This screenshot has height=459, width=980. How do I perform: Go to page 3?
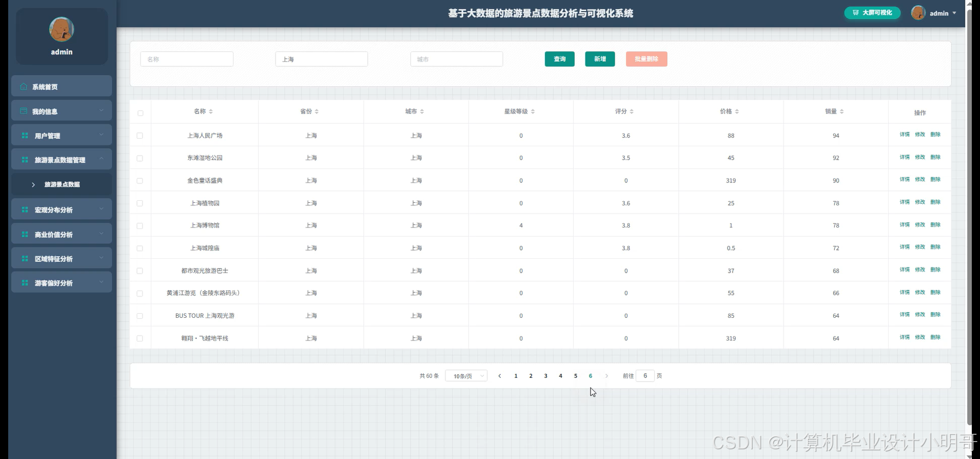545,376
